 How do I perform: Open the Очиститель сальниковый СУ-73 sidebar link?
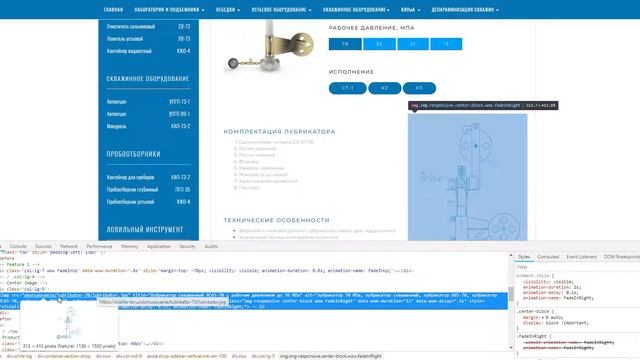click(149, 27)
